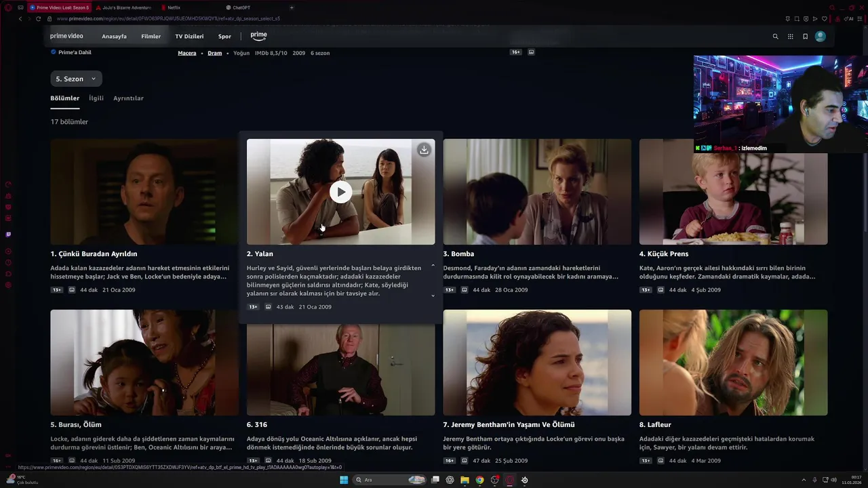Open Opera GX from taskbar
The width and height of the screenshot is (868, 488).
point(509,480)
